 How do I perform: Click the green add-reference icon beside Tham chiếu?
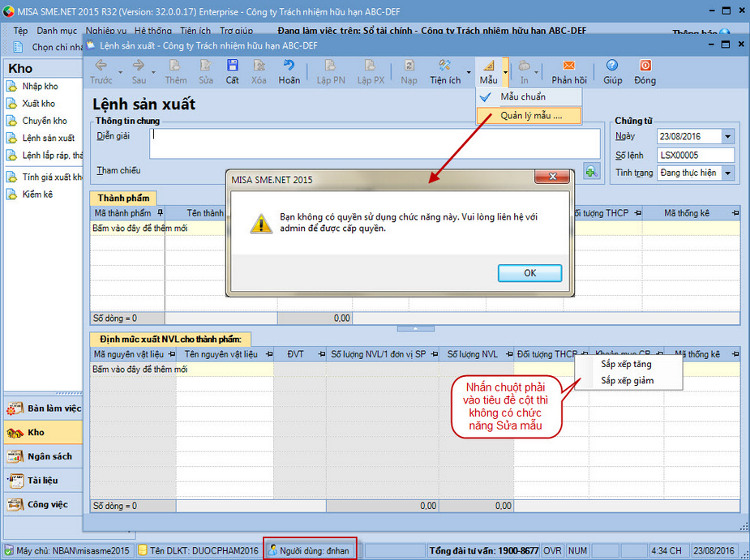(x=592, y=171)
